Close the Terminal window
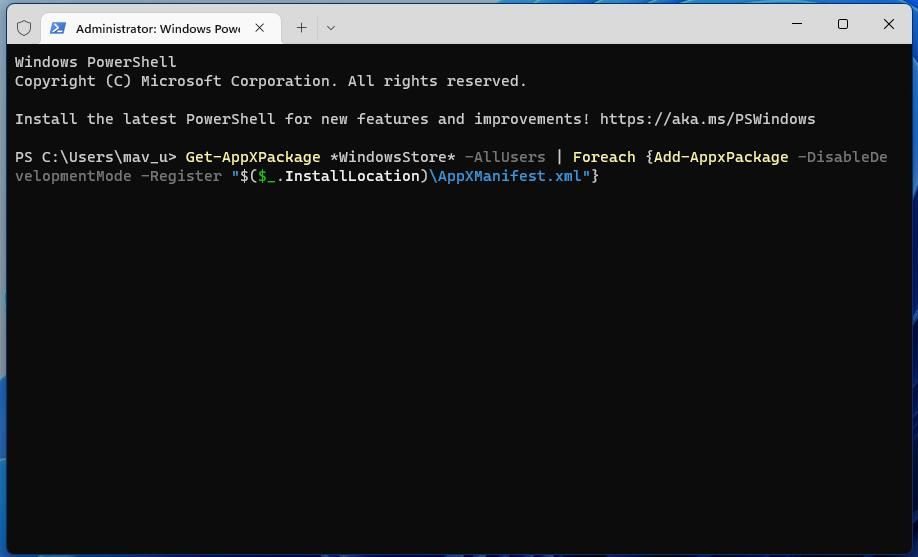 [889, 24]
